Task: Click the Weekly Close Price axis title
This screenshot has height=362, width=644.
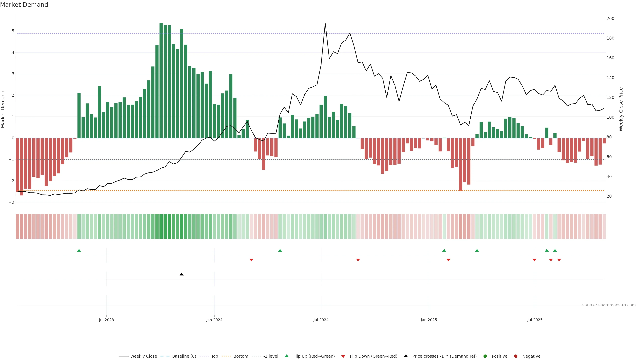Action: 621,109
